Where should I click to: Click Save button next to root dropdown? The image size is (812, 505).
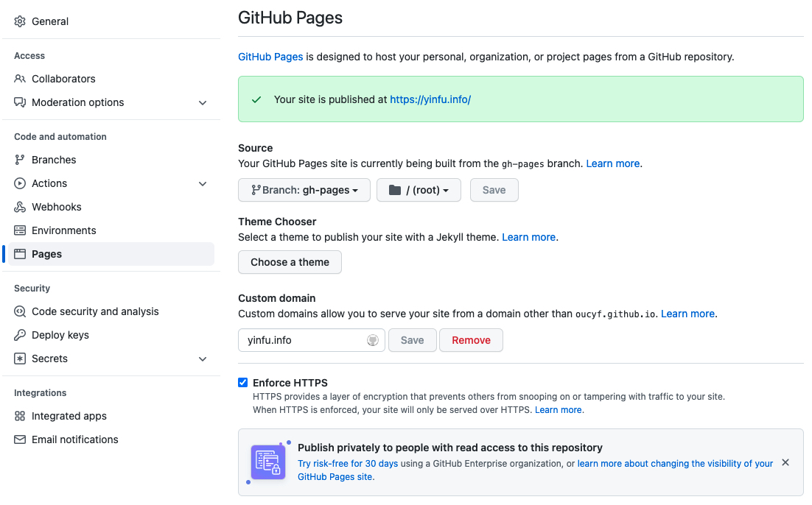[x=494, y=190]
